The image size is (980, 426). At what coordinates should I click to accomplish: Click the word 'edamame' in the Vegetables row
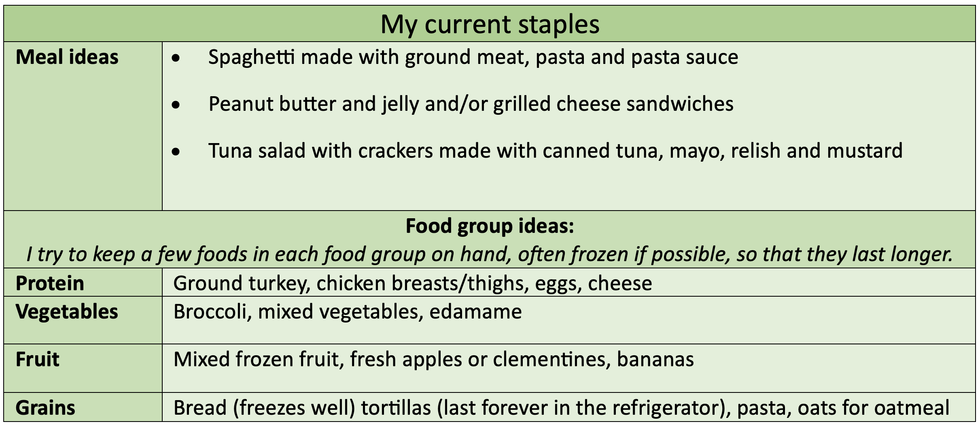click(x=475, y=312)
